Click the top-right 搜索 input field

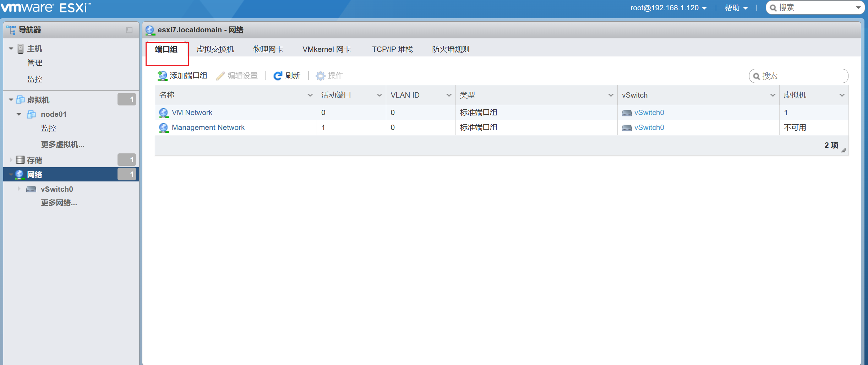[815, 7]
